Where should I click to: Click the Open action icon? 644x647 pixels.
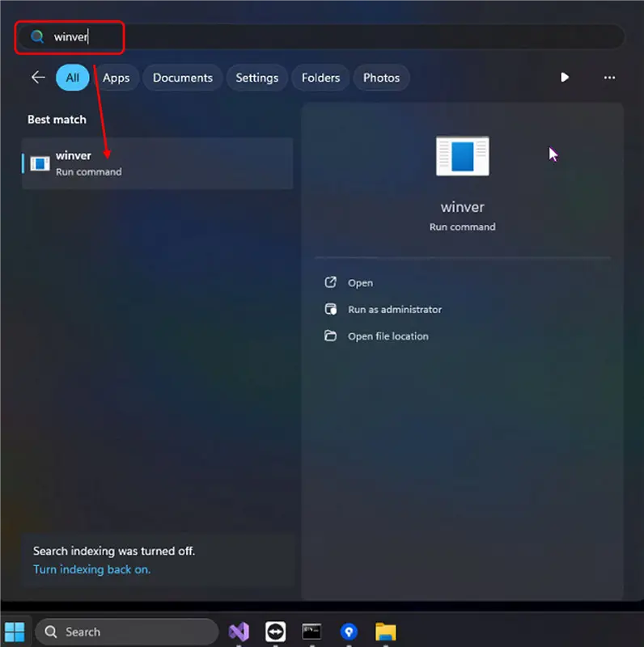(330, 282)
